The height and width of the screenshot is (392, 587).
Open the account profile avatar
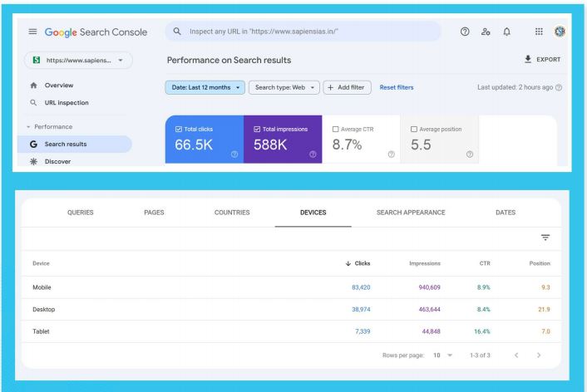point(560,32)
